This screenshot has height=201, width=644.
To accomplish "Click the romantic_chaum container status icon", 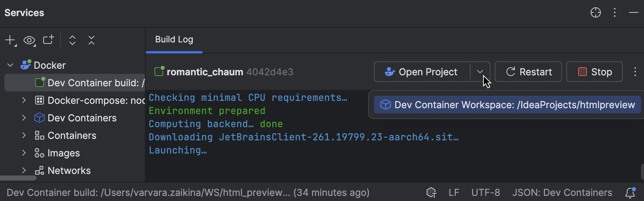I will point(159,71).
